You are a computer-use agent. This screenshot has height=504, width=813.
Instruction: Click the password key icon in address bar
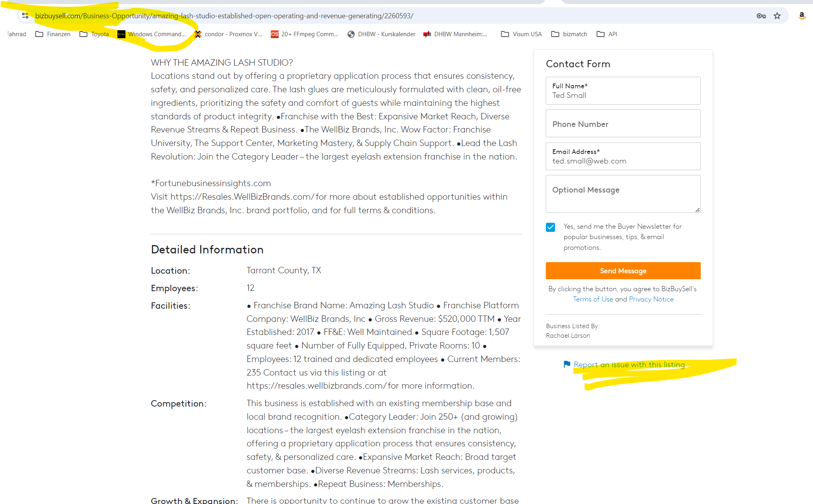[x=761, y=16]
